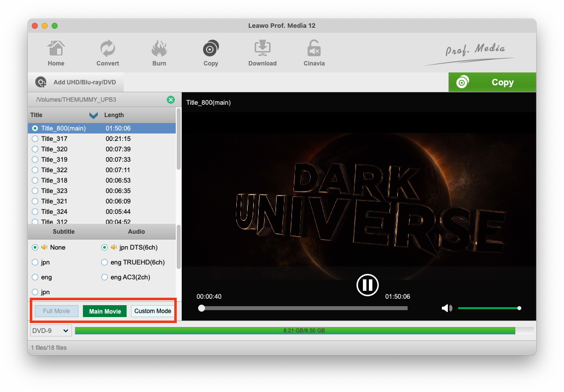This screenshot has width=564, height=392.
Task: Click the green Copy button
Action: coord(492,82)
